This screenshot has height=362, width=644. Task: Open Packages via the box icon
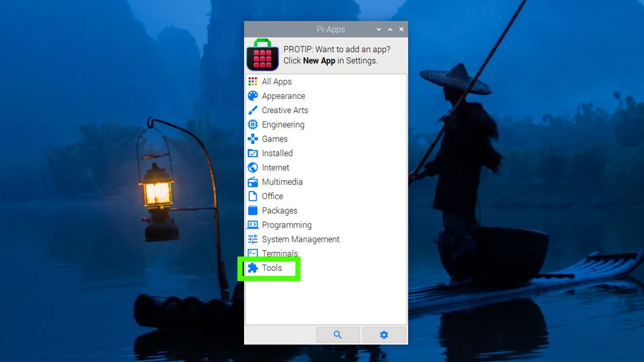[252, 210]
